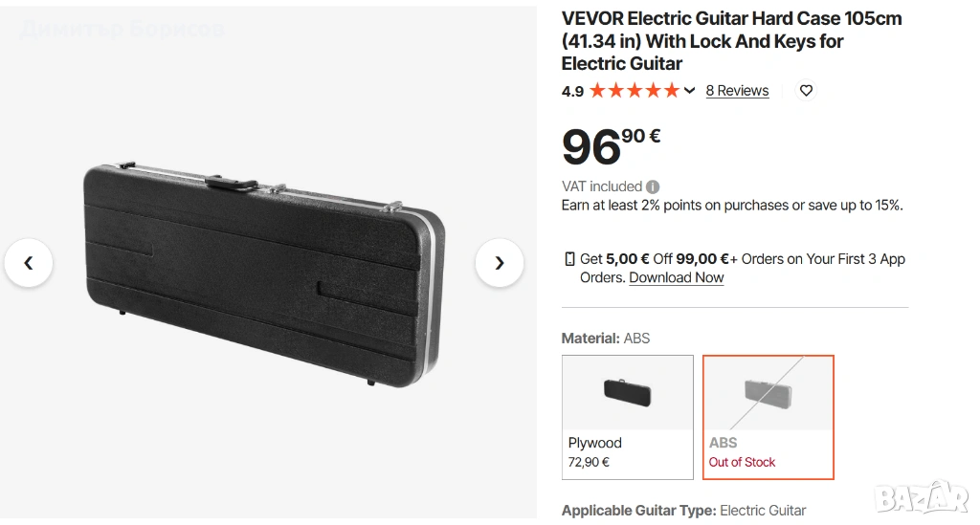Select the Plywood material option
The image size is (980, 525).
(628, 417)
